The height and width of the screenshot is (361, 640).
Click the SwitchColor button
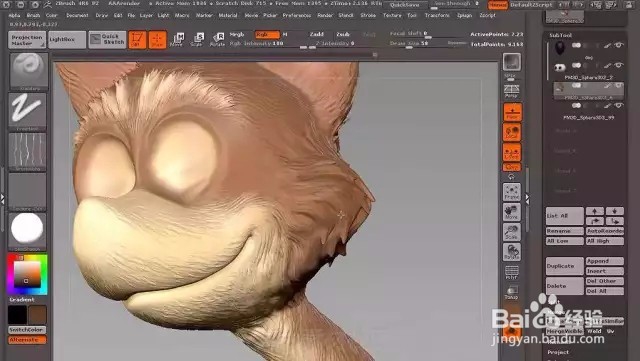27,330
